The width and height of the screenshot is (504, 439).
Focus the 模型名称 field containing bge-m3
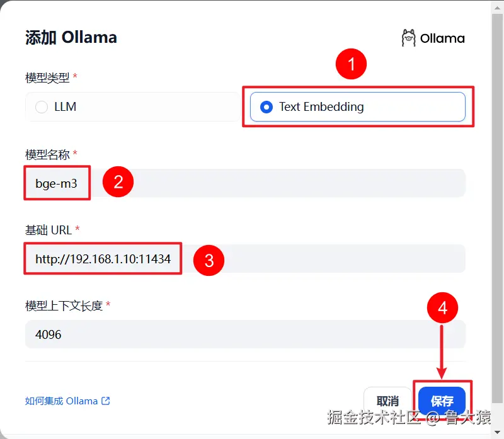[245, 183]
